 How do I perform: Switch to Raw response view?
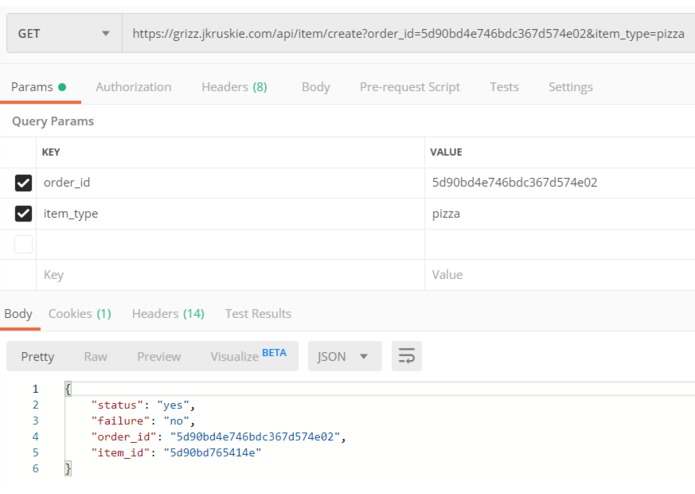pyautogui.click(x=95, y=357)
